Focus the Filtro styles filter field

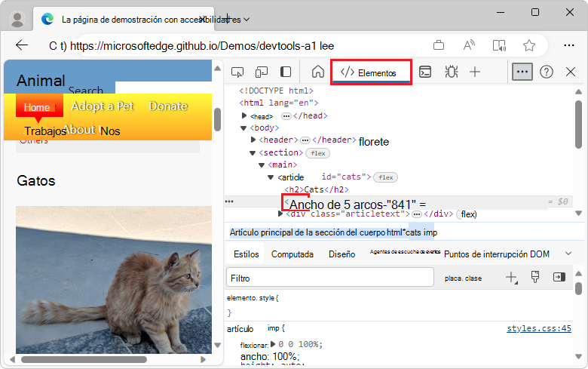coord(330,278)
